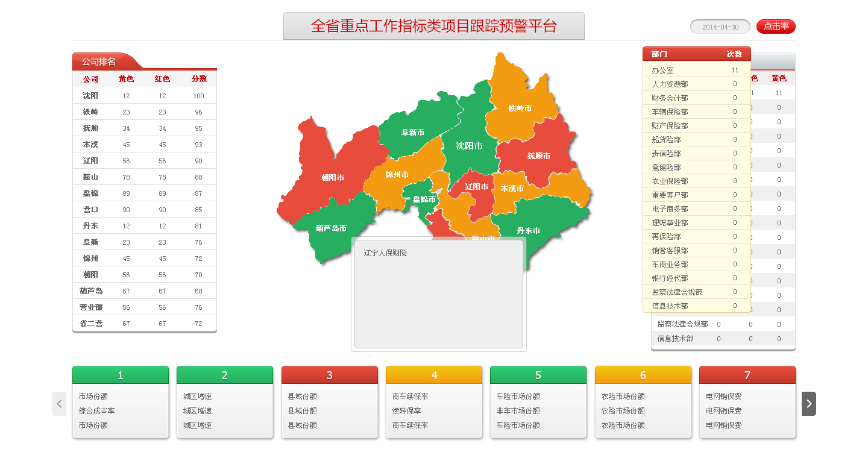Image resolution: width=868 pixels, height=452 pixels.
Task: Click the 2014-04-30 date field
Action: (720, 27)
